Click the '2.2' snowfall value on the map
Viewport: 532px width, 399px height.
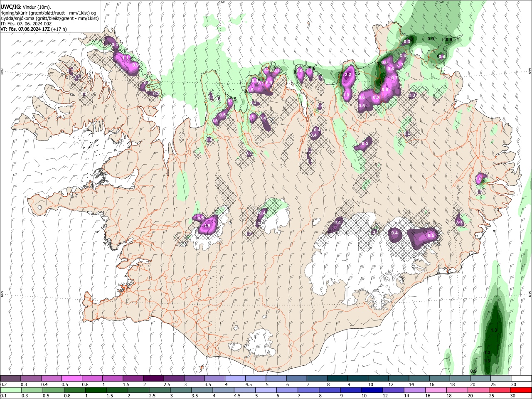(x=348, y=74)
